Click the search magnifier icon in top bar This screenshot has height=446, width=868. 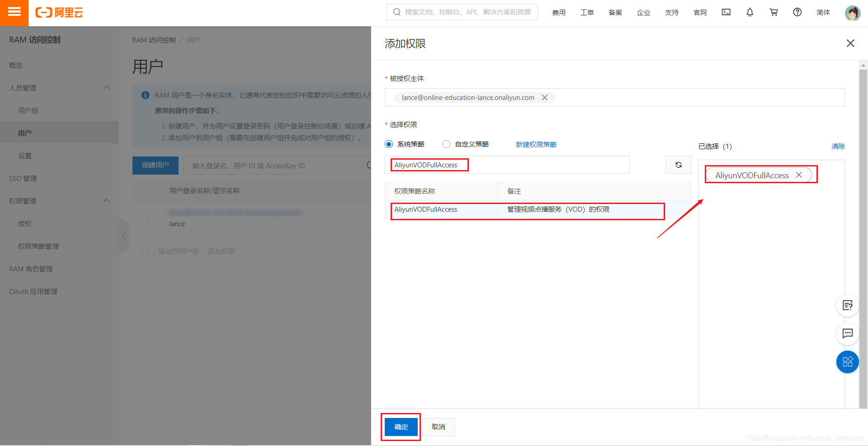[396, 12]
